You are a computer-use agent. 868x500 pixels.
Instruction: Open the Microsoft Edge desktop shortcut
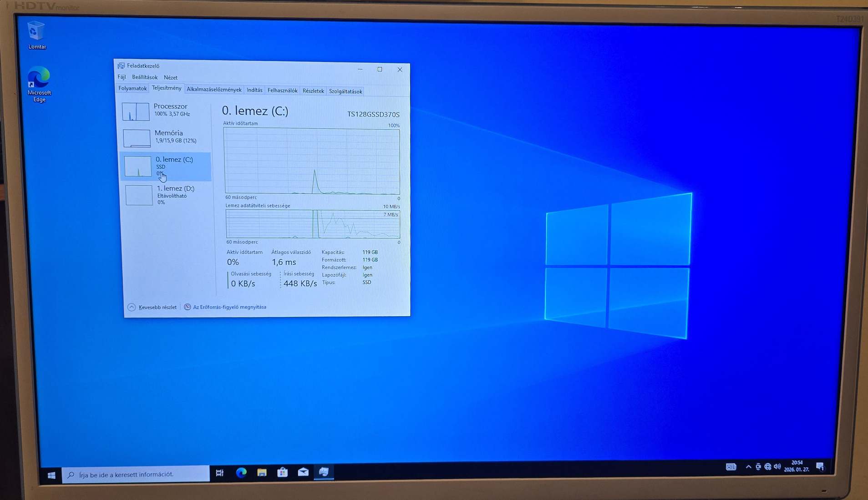39,85
